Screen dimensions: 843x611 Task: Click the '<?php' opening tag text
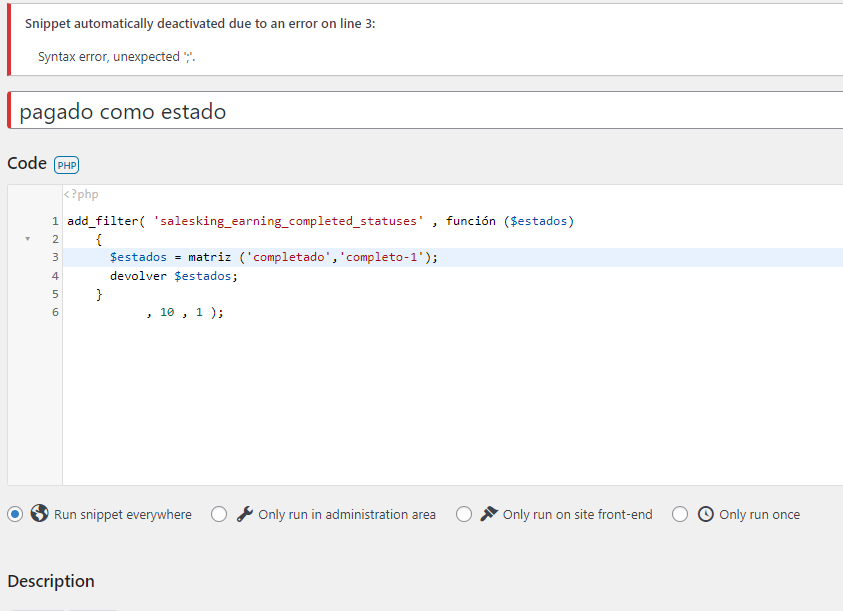click(81, 194)
